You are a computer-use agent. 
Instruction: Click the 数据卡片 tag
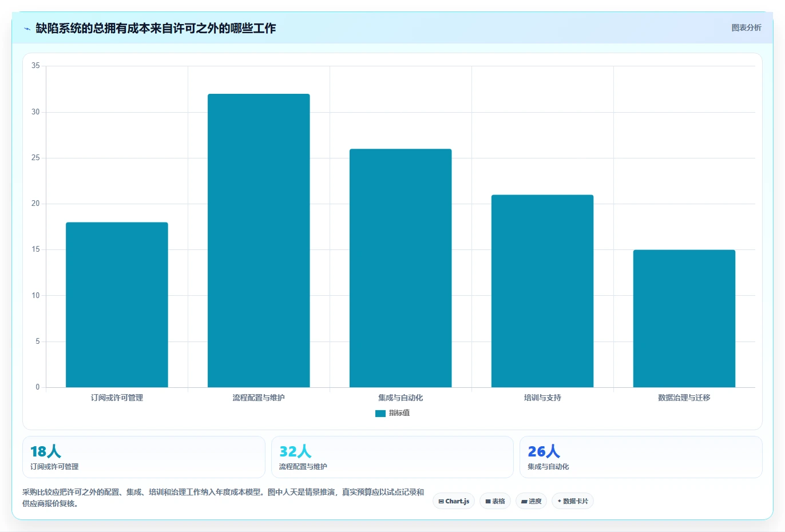point(572,501)
